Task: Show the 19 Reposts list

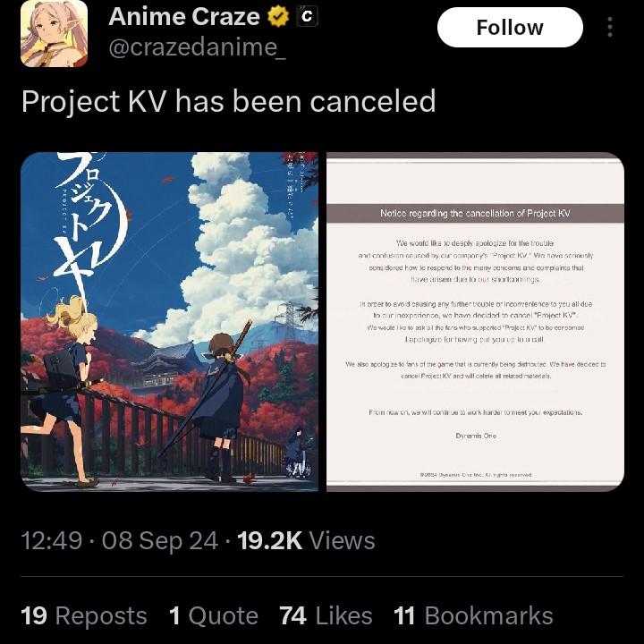Action: pyautogui.click(x=84, y=615)
